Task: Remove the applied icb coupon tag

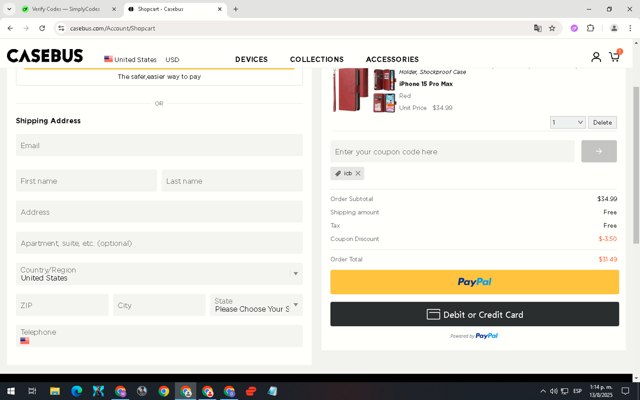Action: (358, 173)
